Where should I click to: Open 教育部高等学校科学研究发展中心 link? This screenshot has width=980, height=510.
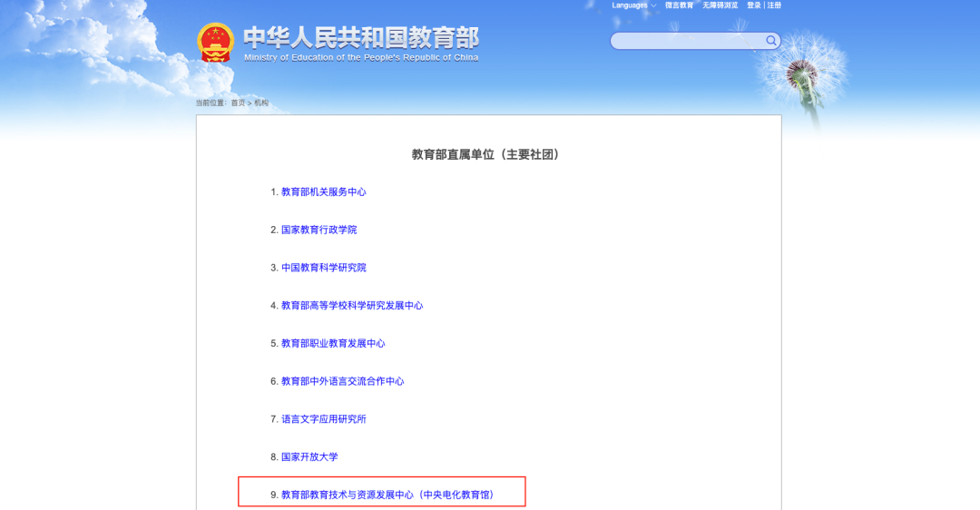pyautogui.click(x=352, y=306)
